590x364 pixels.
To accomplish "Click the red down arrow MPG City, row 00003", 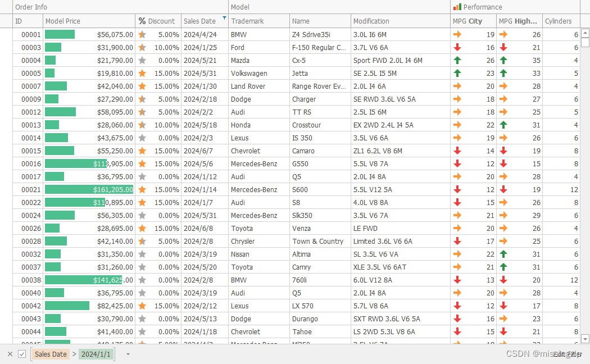I will 457,47.
